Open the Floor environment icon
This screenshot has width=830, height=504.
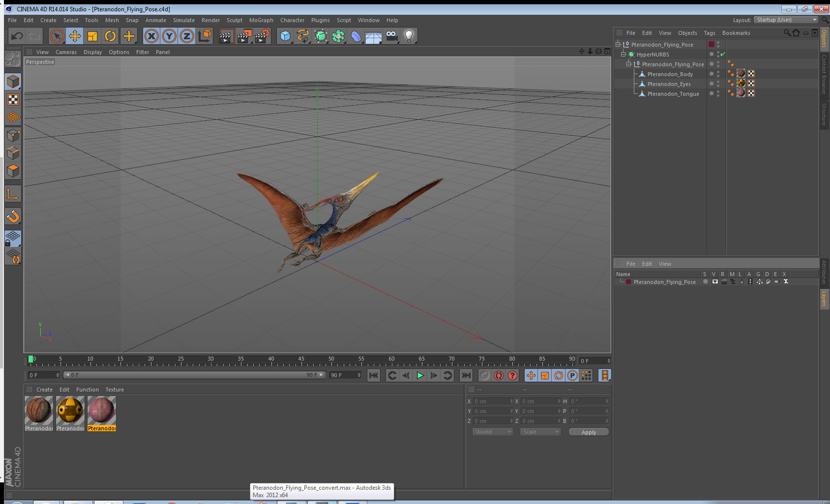pos(374,36)
